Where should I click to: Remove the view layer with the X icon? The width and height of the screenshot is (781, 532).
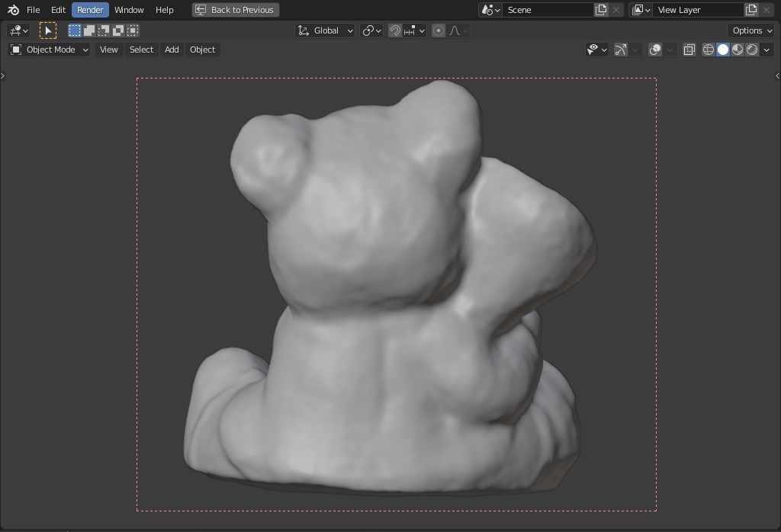[767, 10]
